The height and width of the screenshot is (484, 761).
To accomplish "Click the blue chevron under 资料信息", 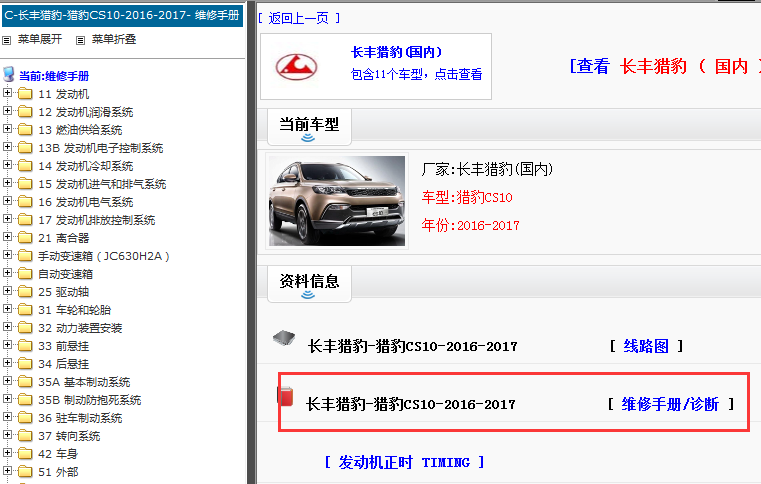I will tap(308, 295).
